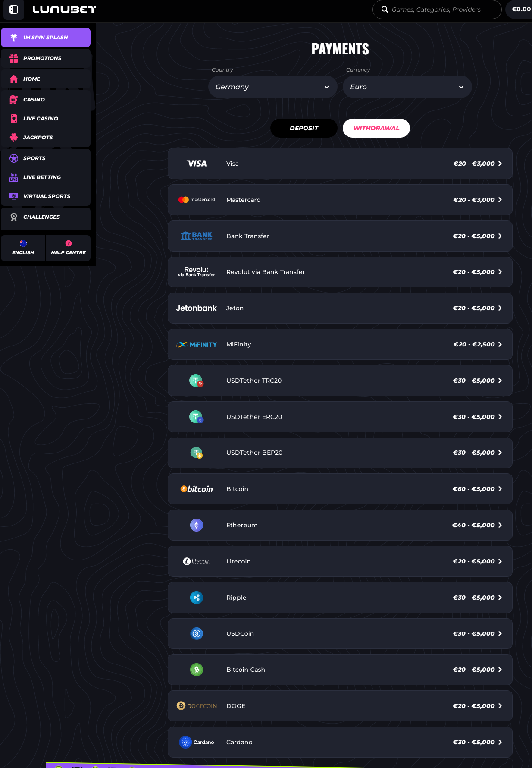Go to Home via the house icon

coord(14,79)
